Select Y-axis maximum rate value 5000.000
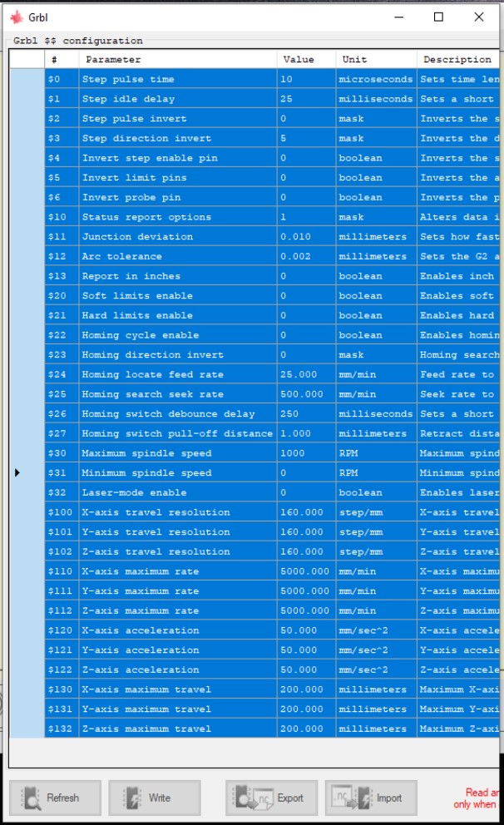Image resolution: width=504 pixels, height=825 pixels. (306, 590)
